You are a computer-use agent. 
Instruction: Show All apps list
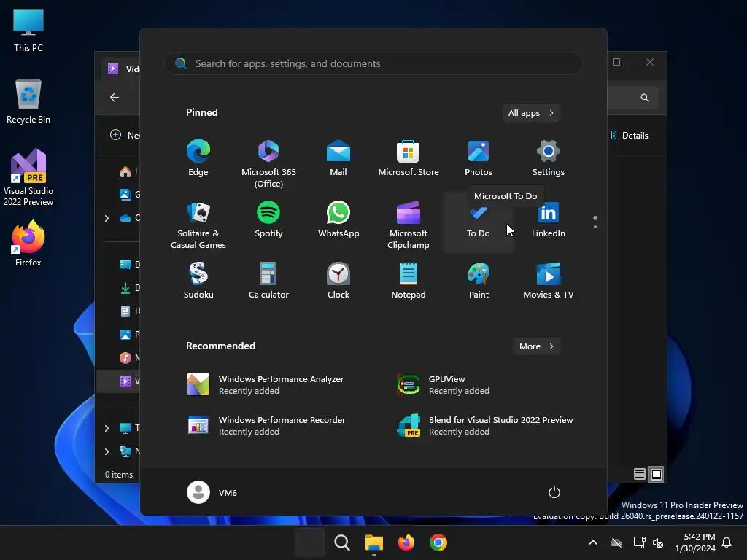pyautogui.click(x=531, y=113)
